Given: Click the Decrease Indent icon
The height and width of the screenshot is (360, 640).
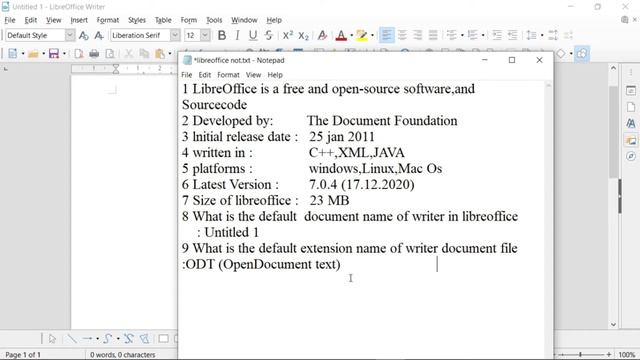Looking at the screenshot, I should [512, 36].
